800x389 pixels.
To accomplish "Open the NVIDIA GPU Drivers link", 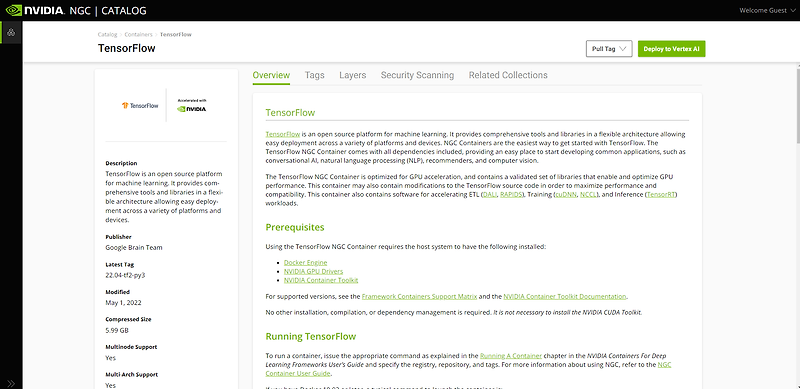I will click(x=313, y=272).
